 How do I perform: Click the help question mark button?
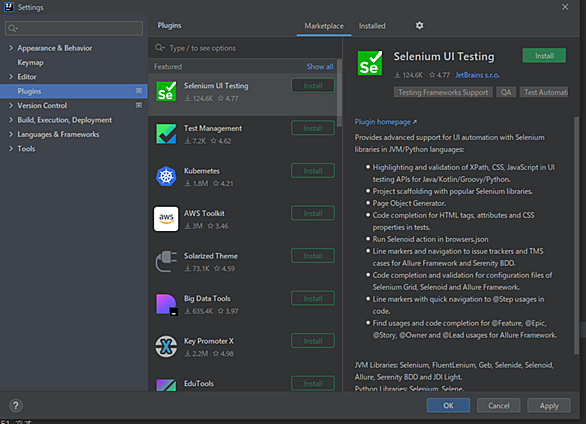[x=16, y=405]
